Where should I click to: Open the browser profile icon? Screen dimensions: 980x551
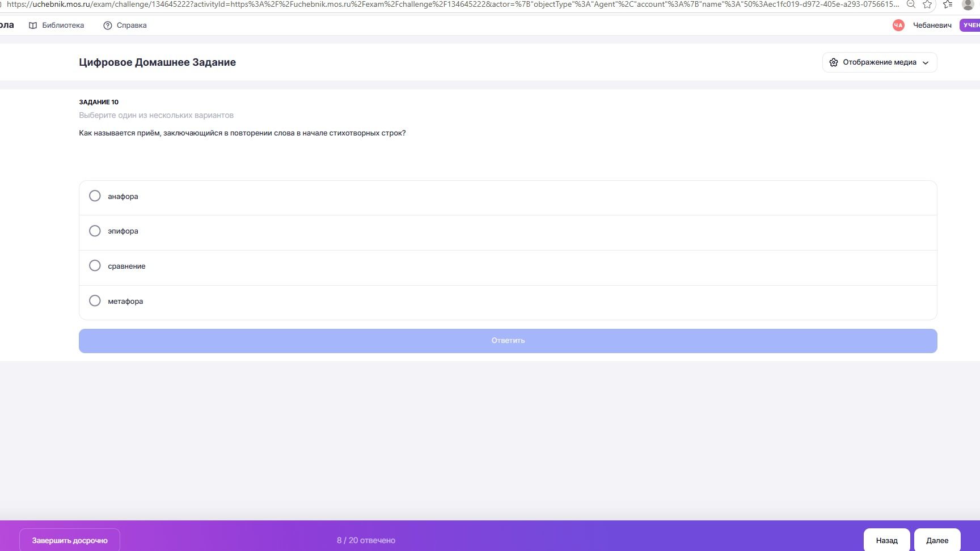coord(968,4)
